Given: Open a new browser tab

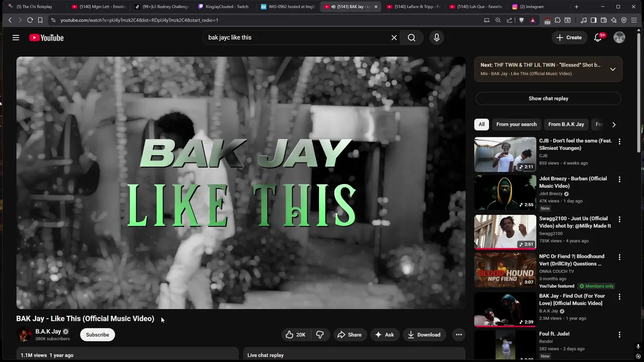Looking at the screenshot, I should coord(577,7).
